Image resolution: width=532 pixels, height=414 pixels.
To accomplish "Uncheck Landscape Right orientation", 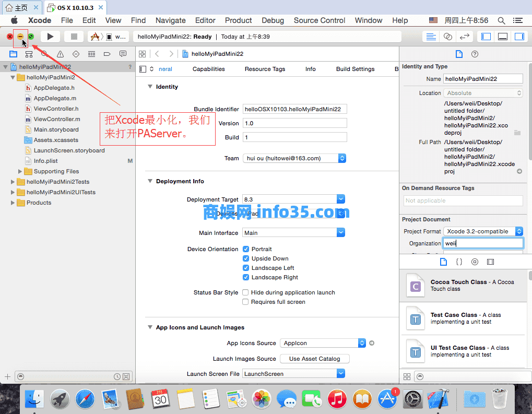I will click(246, 277).
